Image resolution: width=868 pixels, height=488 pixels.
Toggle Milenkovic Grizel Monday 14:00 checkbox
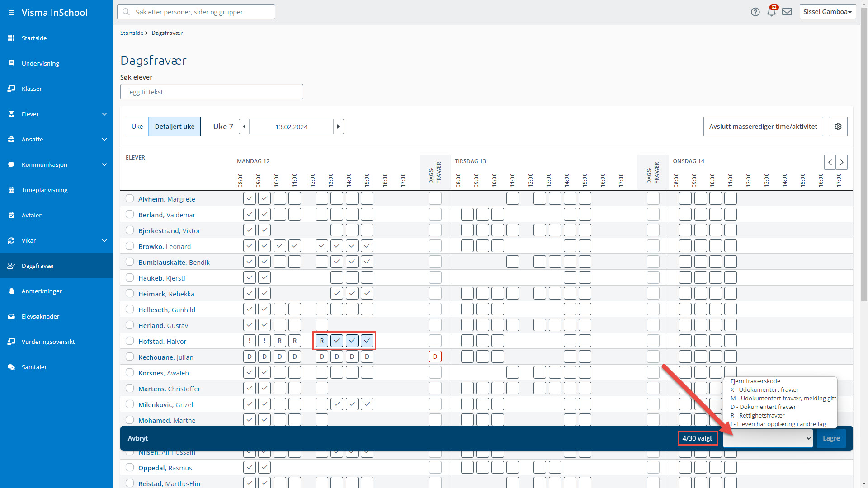(352, 404)
